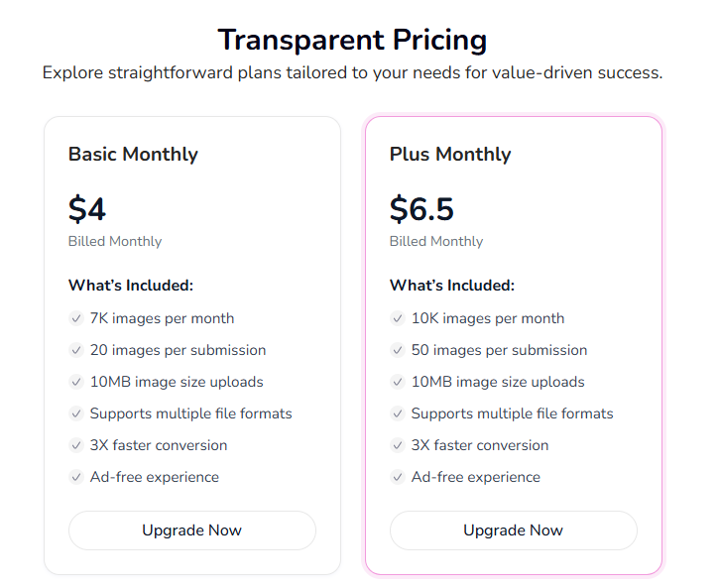
Task: Click checkmark beside Basic Ad-free experience
Action: click(75, 477)
